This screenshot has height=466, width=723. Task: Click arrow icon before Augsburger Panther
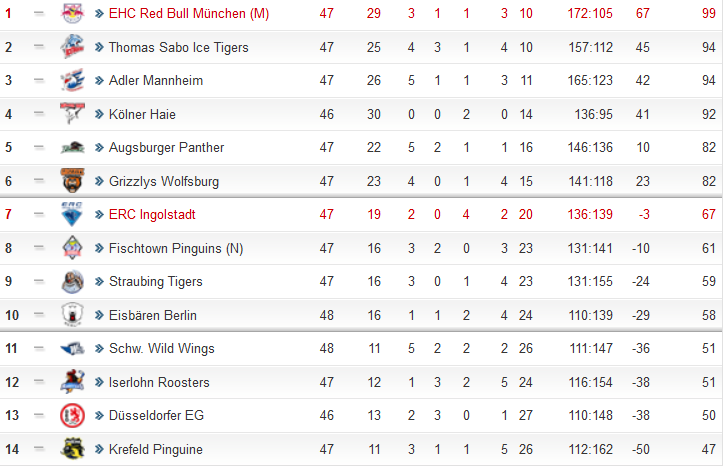click(x=99, y=147)
